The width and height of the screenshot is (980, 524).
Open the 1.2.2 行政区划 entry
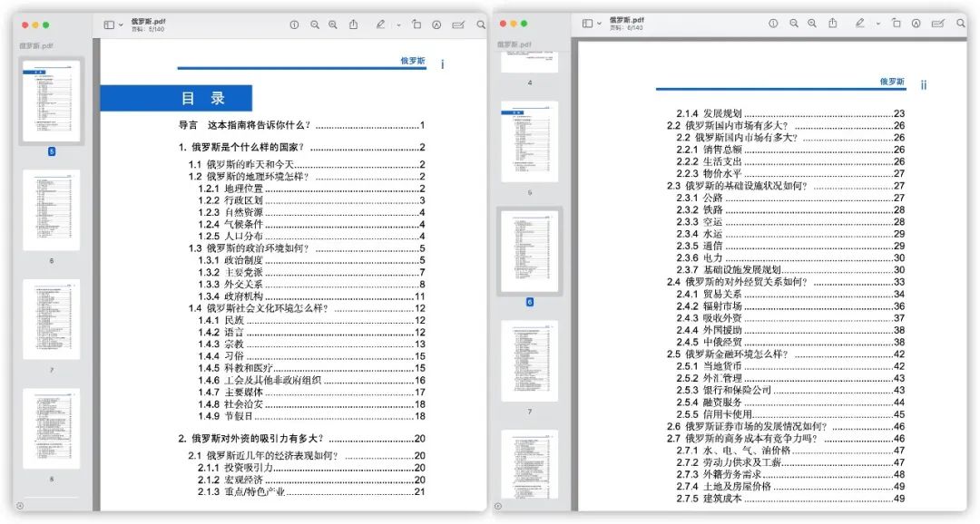(x=312, y=200)
